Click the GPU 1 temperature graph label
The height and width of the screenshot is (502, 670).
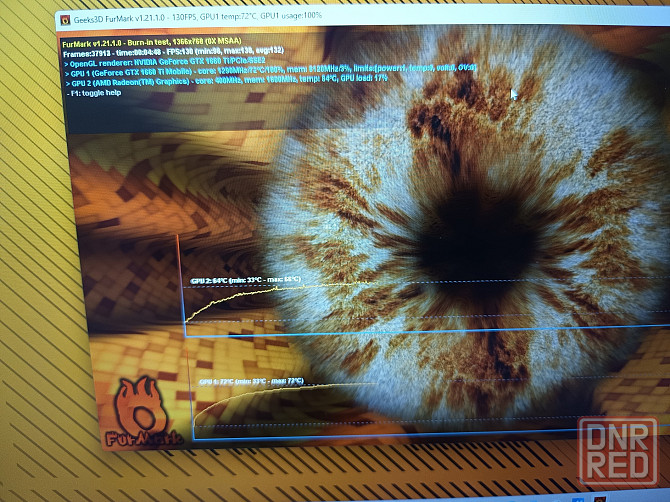tap(252, 382)
